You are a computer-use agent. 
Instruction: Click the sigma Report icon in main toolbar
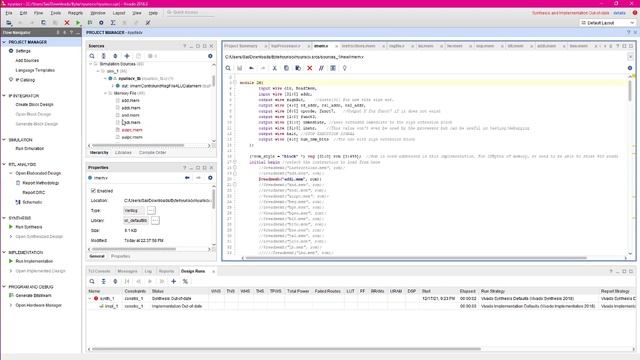[113, 23]
